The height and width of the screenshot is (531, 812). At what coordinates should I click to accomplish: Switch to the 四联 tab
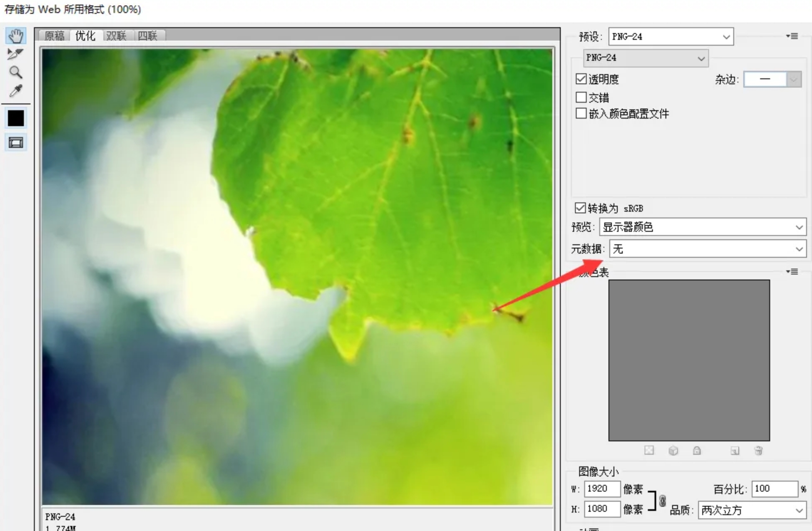click(147, 36)
